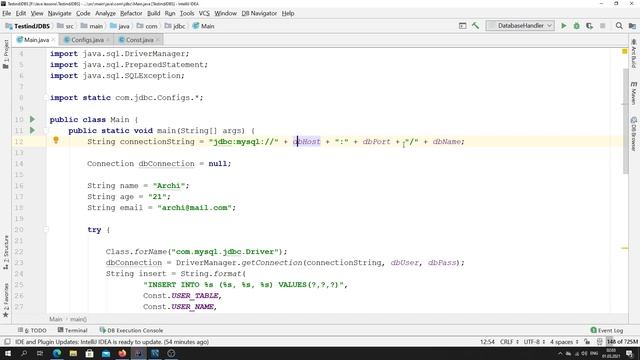The image size is (640, 360).
Task: Change line separator CRLF in status bar
Action: [x=509, y=342]
